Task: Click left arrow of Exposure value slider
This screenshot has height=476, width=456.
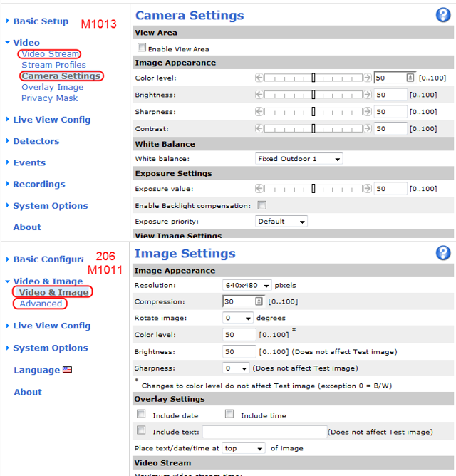Action: pos(259,189)
